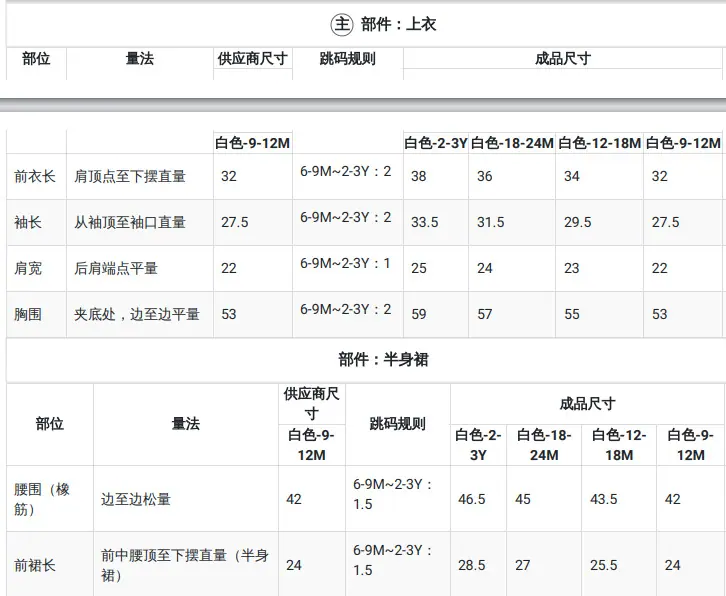The width and height of the screenshot is (726, 596).
Task: Click the 前裙长 row label
Action: tap(35, 565)
